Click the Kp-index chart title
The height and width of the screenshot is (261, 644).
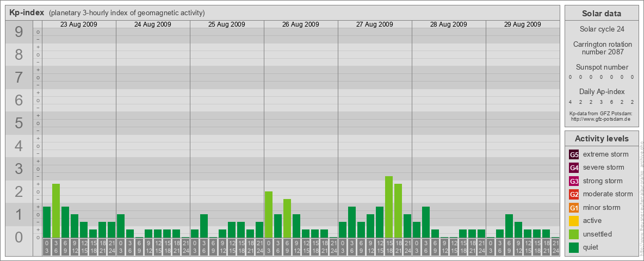tap(27, 13)
